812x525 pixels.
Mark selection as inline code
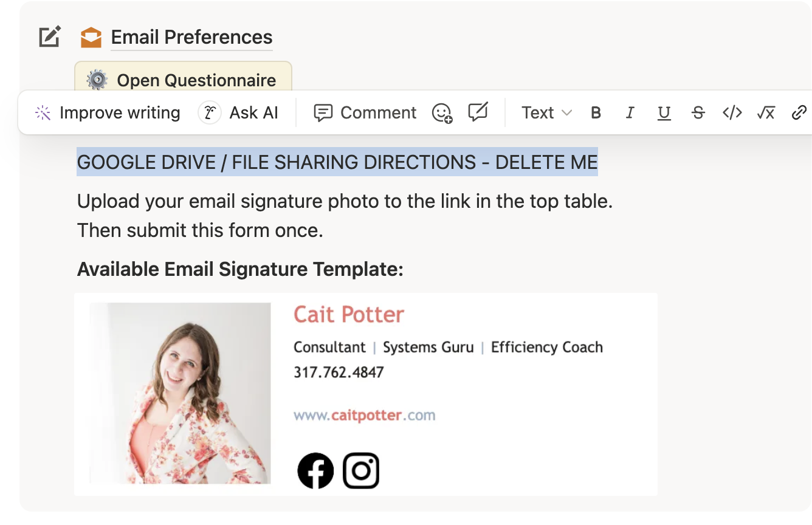click(x=732, y=113)
